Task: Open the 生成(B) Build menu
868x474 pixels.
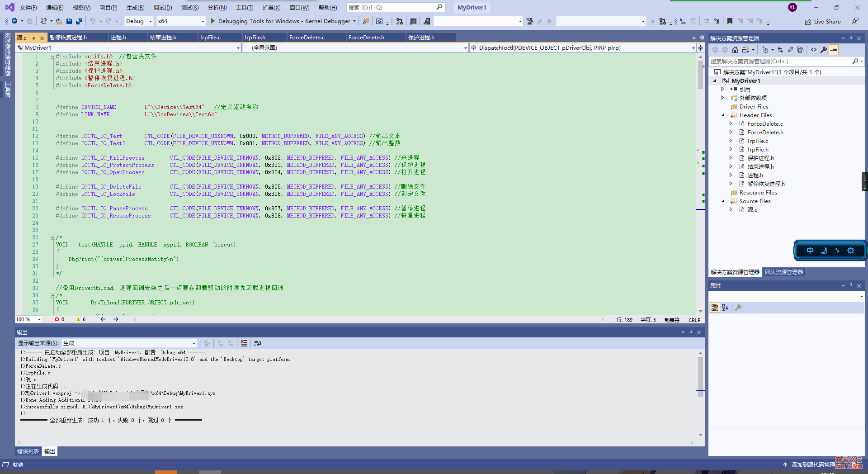Action: click(x=135, y=8)
